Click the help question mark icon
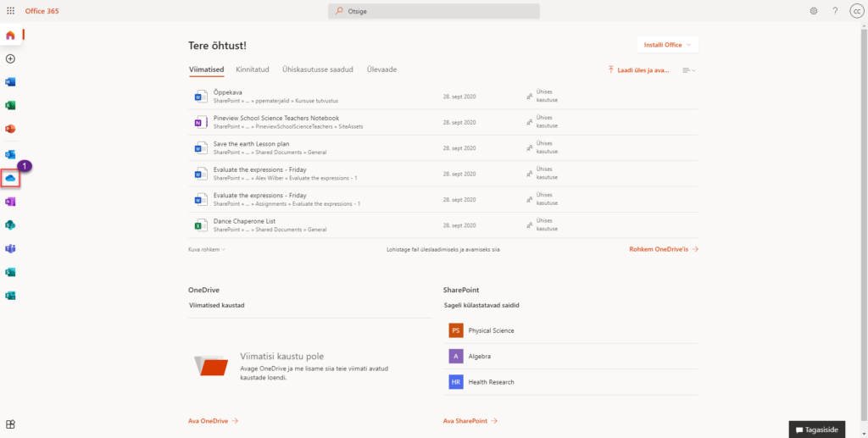This screenshot has width=868, height=438. [x=835, y=11]
